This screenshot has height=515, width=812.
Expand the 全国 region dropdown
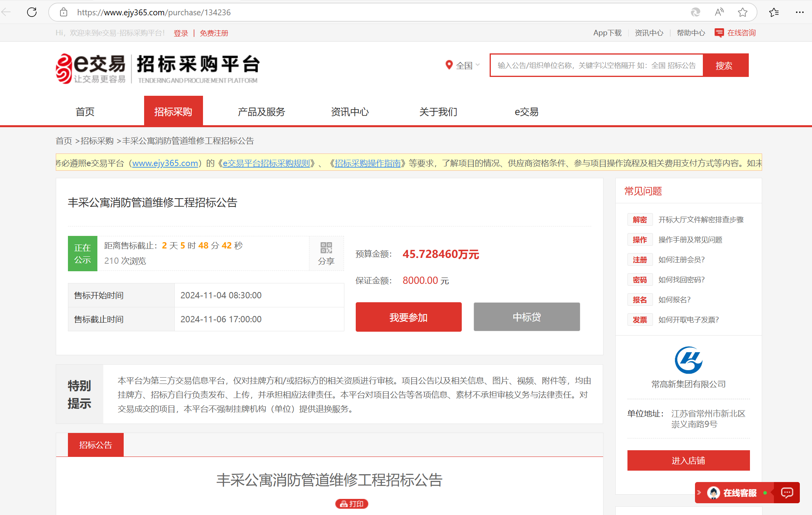click(468, 65)
